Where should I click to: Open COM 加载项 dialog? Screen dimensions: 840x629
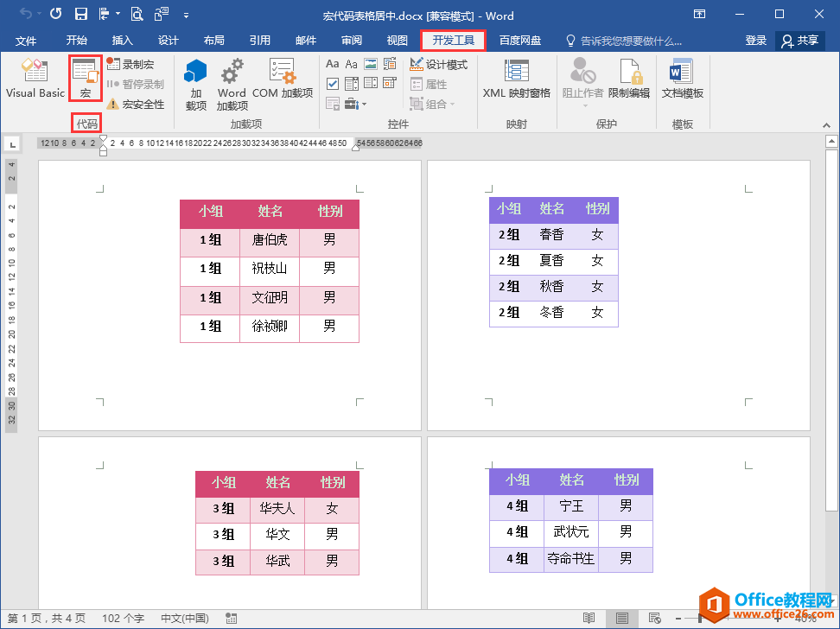point(283,79)
